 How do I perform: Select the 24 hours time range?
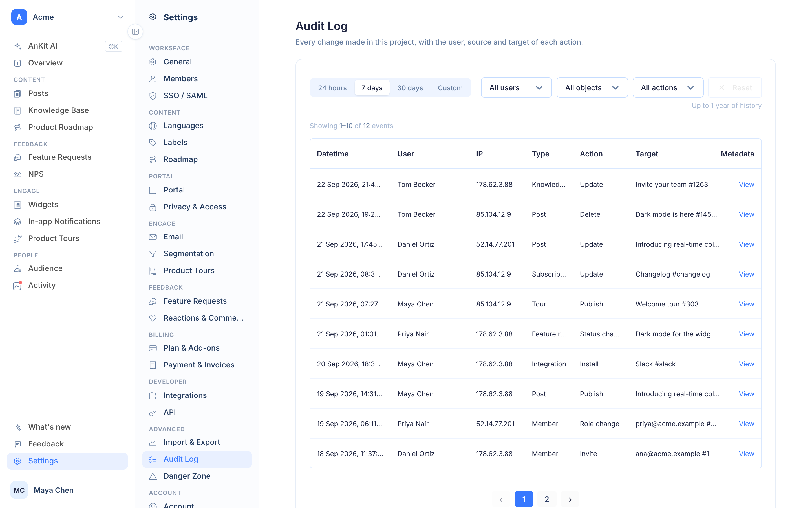(x=332, y=88)
